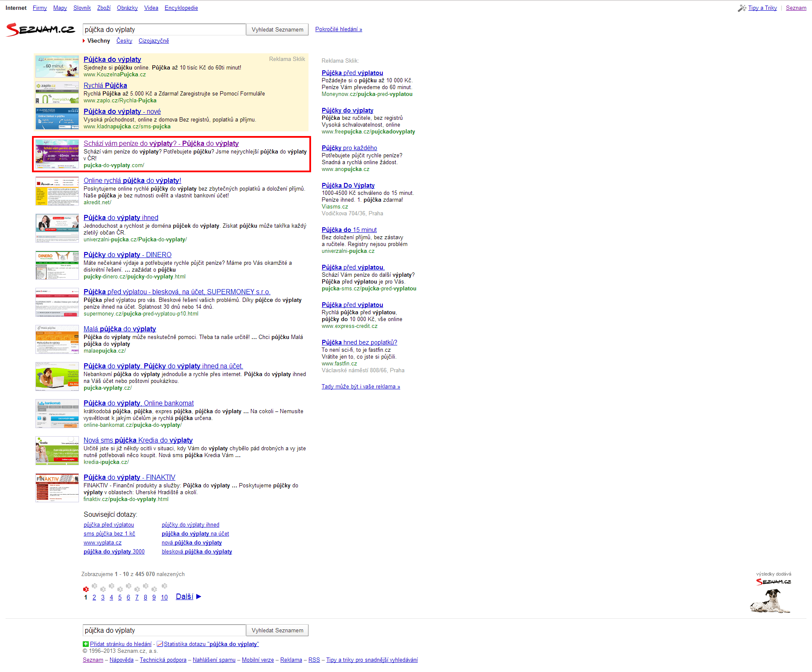Go to results page 2
The width and height of the screenshot is (812, 672).
tap(94, 597)
